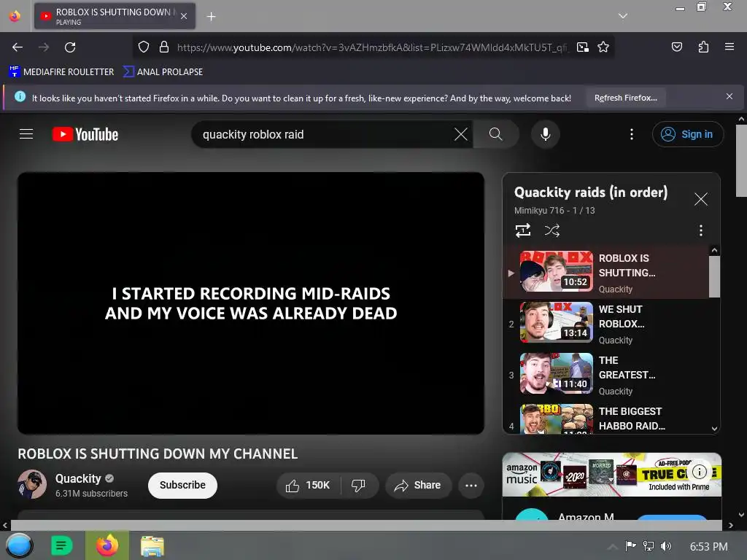Click the Sign in button
This screenshot has height=560, width=747.
(687, 134)
